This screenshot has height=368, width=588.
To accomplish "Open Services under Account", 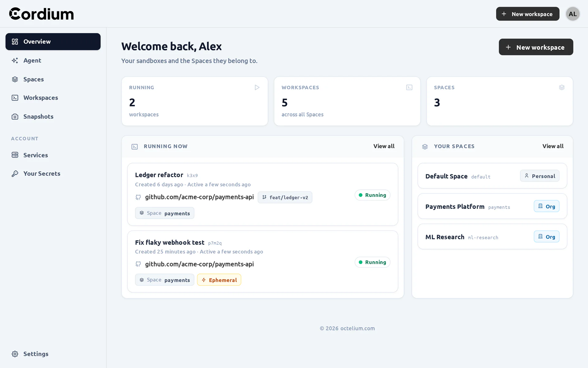I will pos(53,155).
